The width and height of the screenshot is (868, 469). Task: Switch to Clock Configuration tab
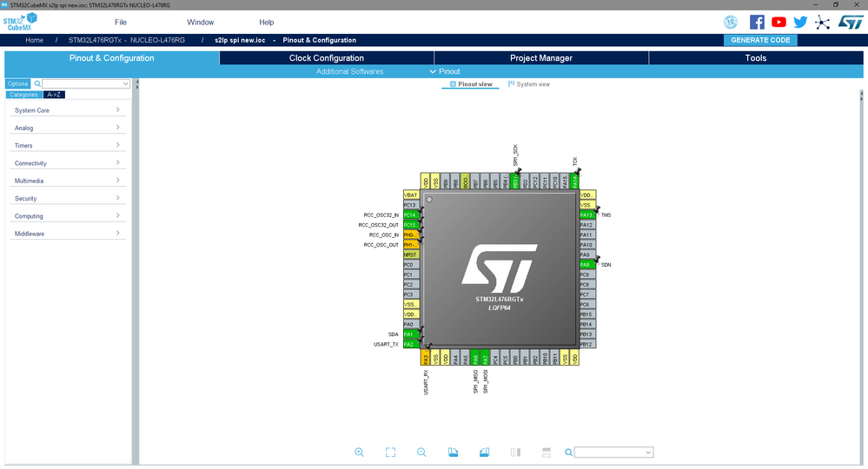pos(327,58)
